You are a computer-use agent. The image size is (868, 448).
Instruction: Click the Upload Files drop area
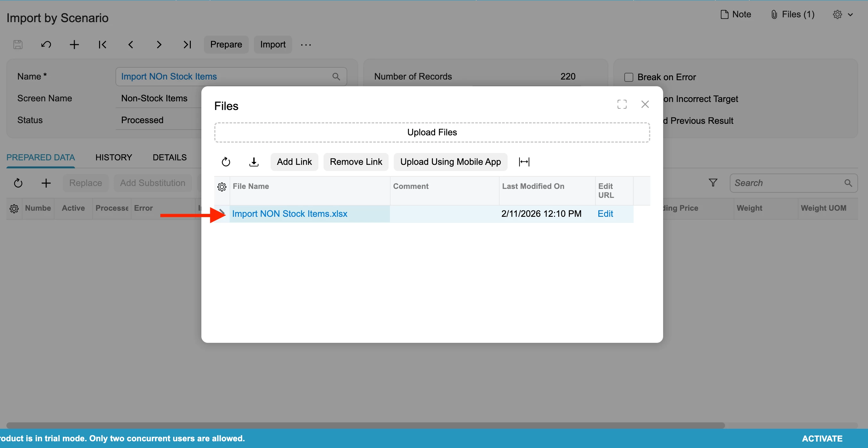[432, 132]
